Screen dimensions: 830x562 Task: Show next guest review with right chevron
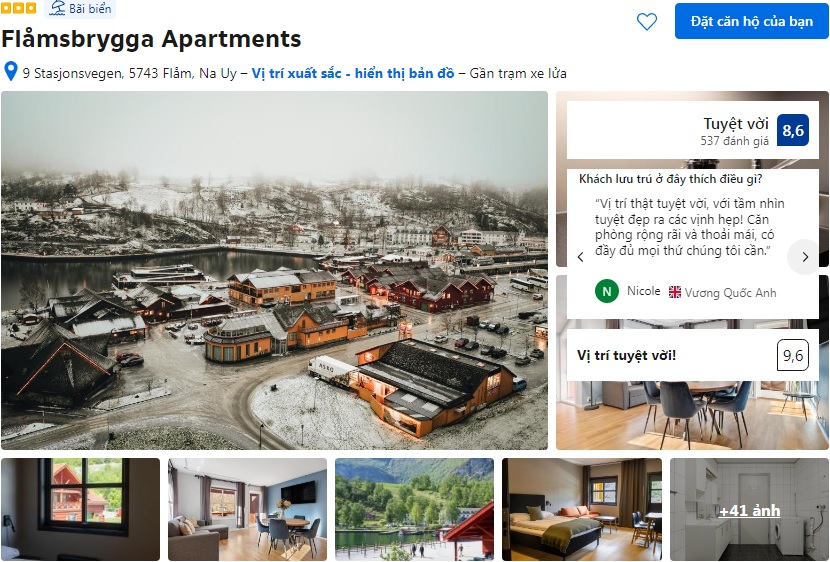pyautogui.click(x=805, y=257)
